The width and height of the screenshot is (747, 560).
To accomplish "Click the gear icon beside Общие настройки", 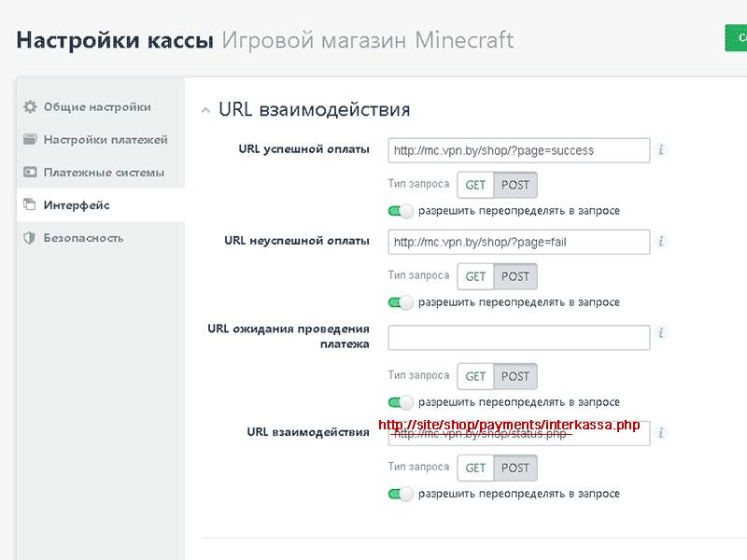I will tap(30, 107).
